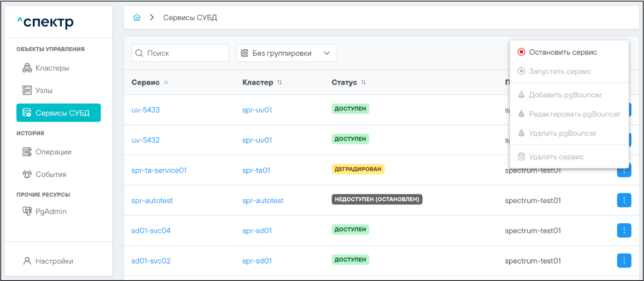Open PgAdmin from sidebar resources
Viewport: 644px width, 281px height.
pyautogui.click(x=50, y=211)
